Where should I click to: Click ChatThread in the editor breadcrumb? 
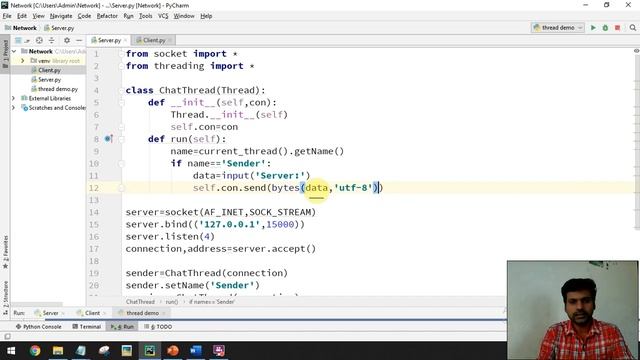pyautogui.click(x=140, y=302)
